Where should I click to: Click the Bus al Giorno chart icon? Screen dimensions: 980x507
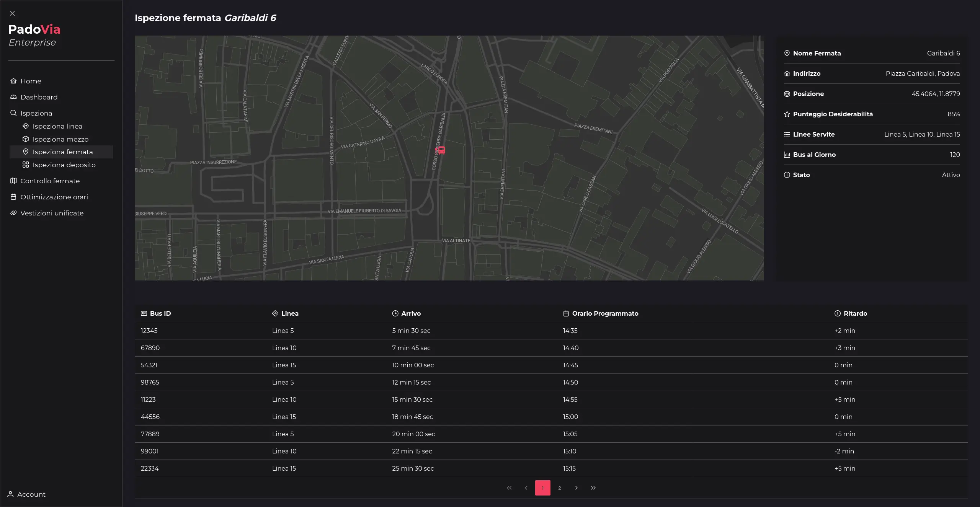point(787,155)
